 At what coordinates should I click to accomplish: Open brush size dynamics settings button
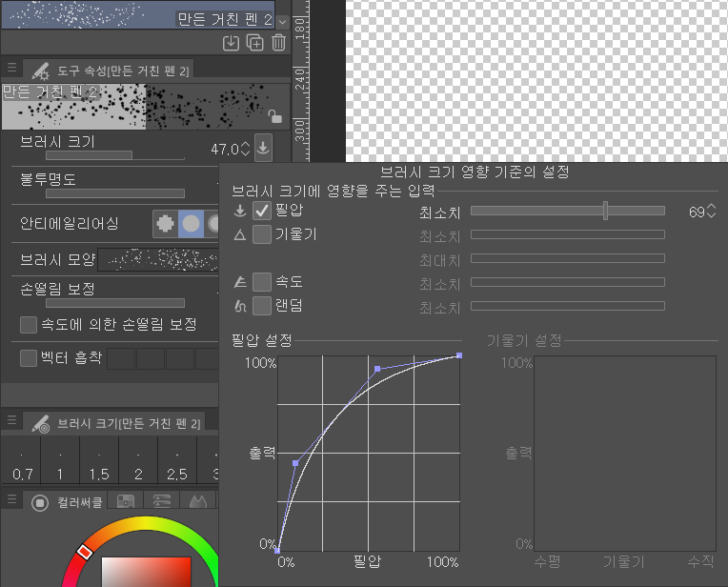click(263, 148)
